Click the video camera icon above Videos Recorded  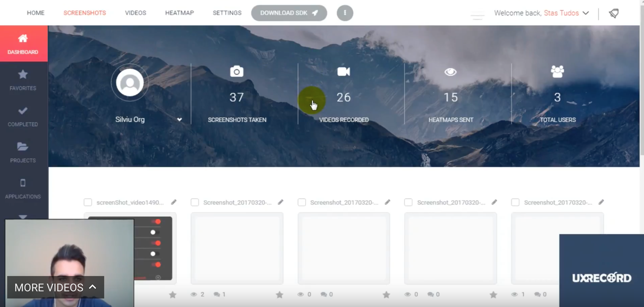[344, 72]
